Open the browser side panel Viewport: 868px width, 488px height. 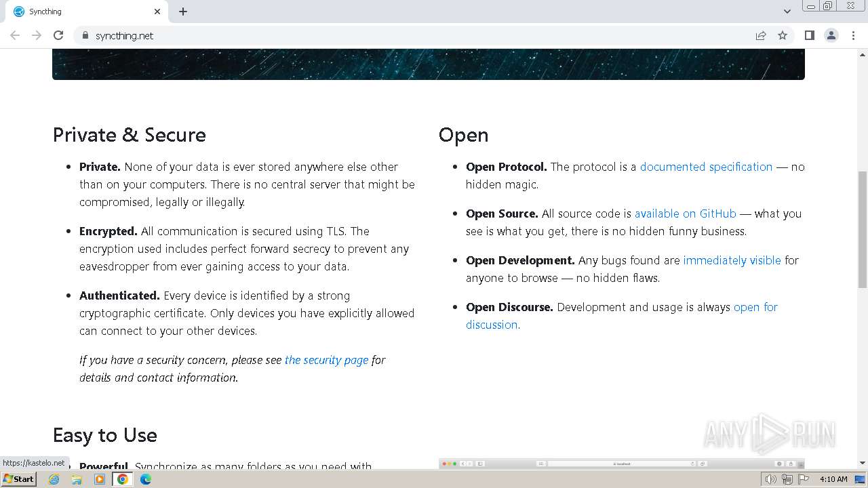pyautogui.click(x=809, y=35)
